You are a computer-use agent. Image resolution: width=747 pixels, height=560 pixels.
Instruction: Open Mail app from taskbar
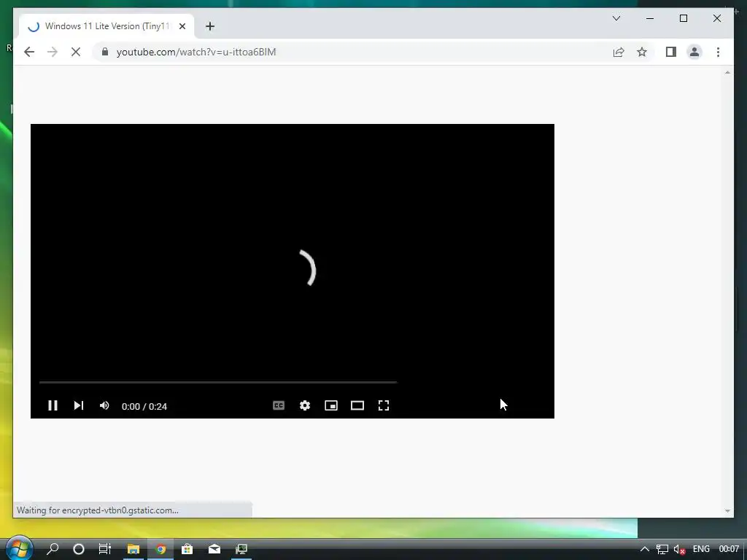tap(214, 549)
